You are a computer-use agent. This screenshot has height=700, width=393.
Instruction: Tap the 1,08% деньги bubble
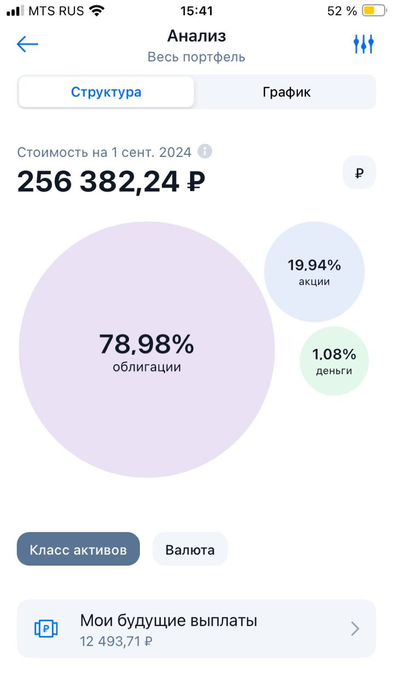click(x=334, y=362)
